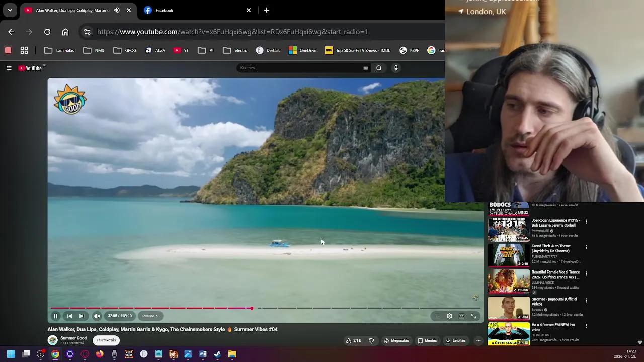Save the video with Mentés button
644x362 pixels.
click(427, 341)
